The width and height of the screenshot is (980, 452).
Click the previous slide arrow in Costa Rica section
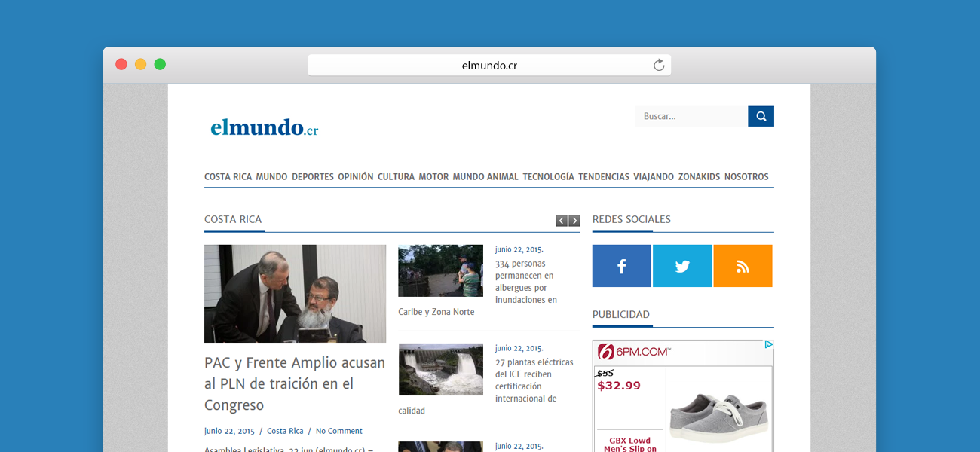[562, 221]
